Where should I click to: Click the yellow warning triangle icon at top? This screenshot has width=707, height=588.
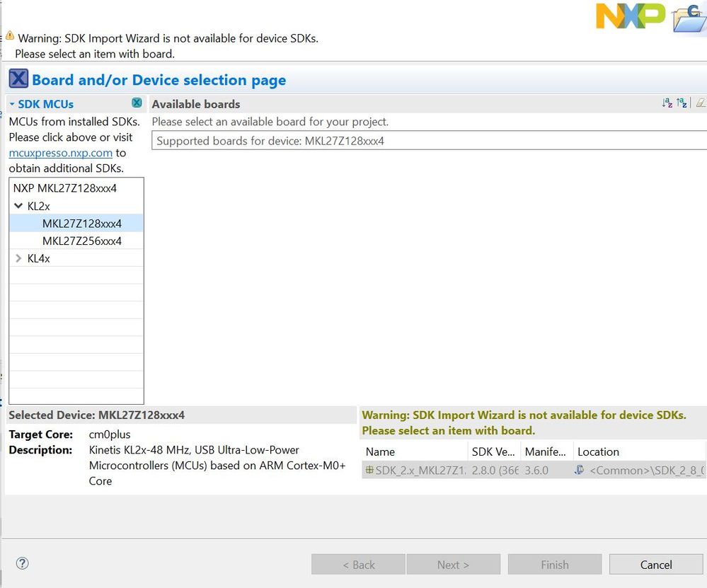[10, 35]
